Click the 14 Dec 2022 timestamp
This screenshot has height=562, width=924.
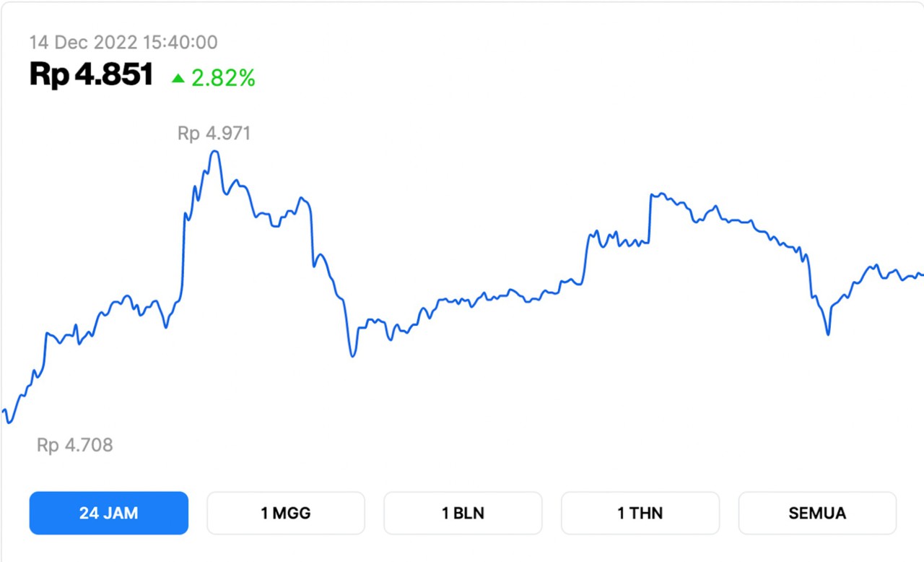(x=123, y=42)
